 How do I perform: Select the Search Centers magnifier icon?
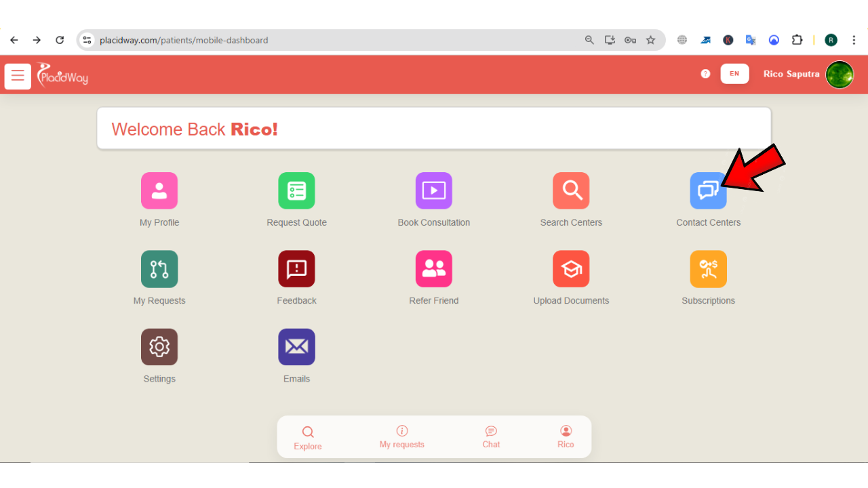(571, 190)
